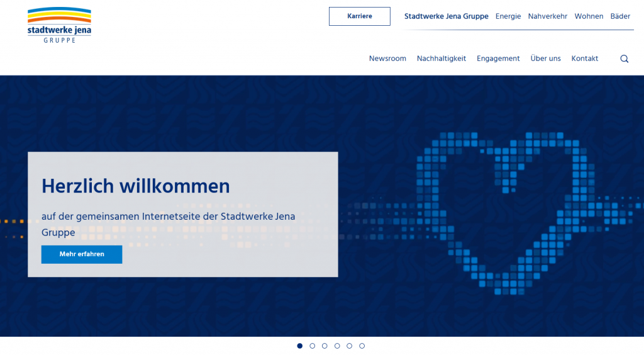Open the Nachhaltigkeit menu
The height and width of the screenshot is (355, 644).
pyautogui.click(x=441, y=59)
